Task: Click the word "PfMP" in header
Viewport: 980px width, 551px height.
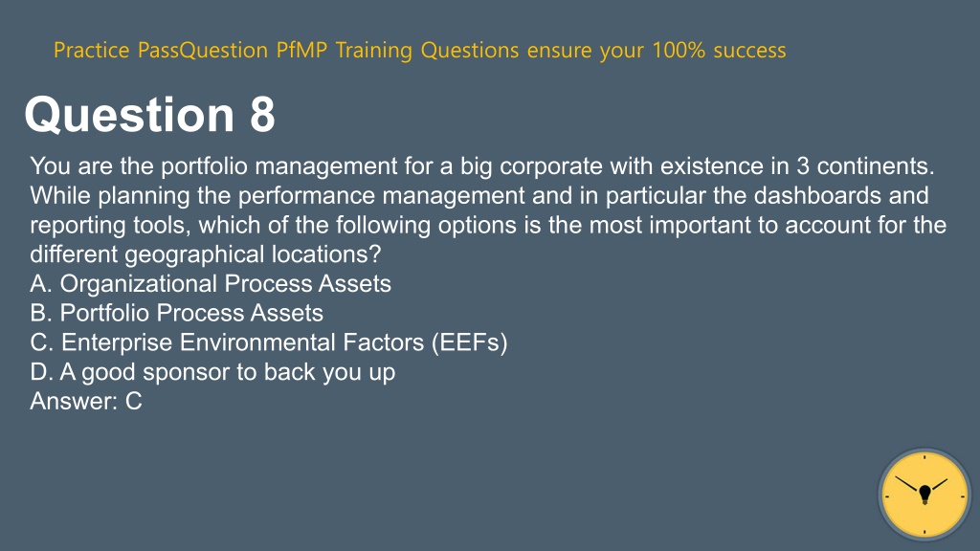Action: coord(301,50)
